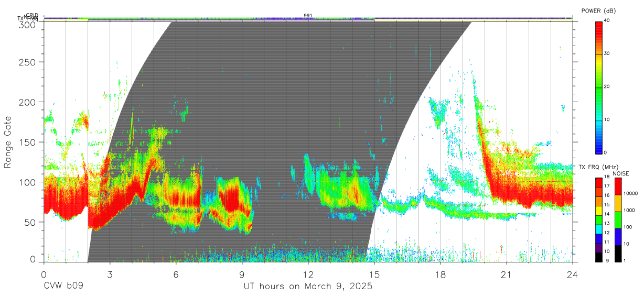Click the 991 CPID value at top

click(308, 16)
